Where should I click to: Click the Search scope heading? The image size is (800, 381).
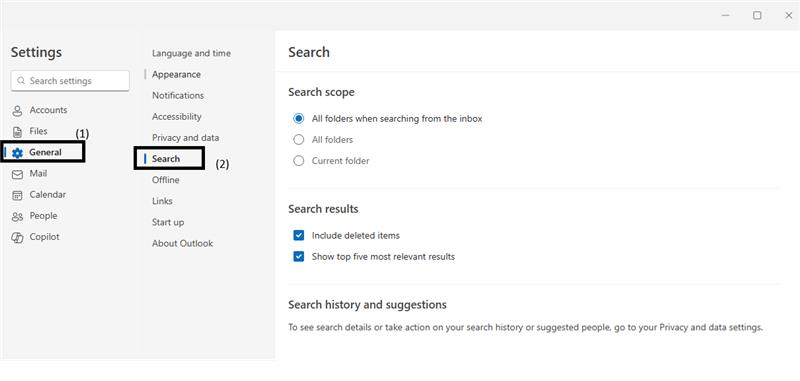click(x=321, y=92)
